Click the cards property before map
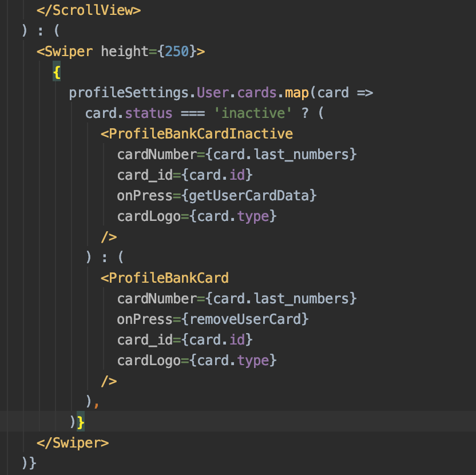Screen dimensions: 476x475 [x=257, y=93]
